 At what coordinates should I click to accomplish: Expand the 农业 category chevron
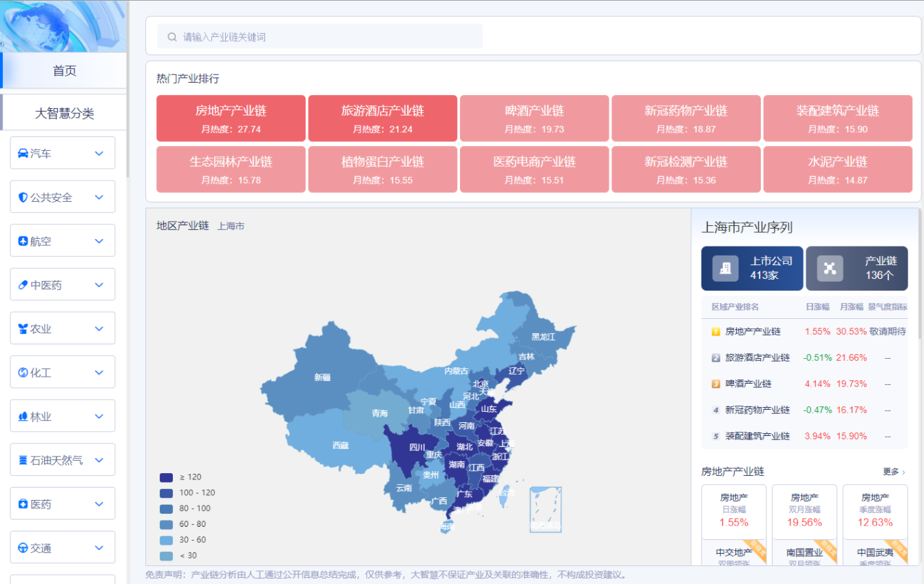coord(99,329)
